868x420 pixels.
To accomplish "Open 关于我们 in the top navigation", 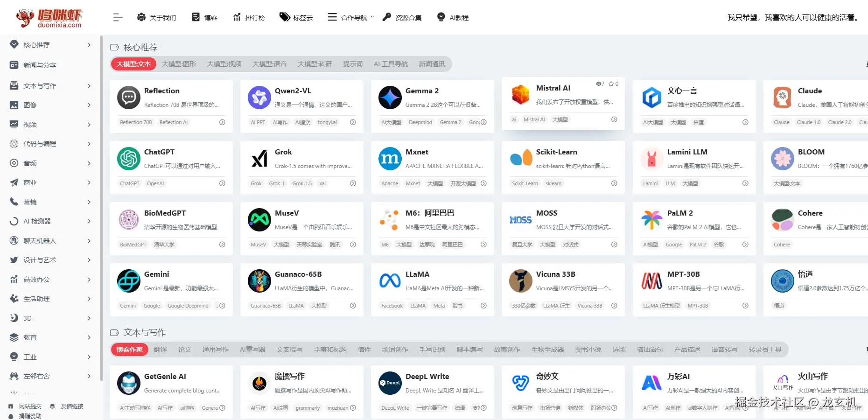I will point(156,17).
